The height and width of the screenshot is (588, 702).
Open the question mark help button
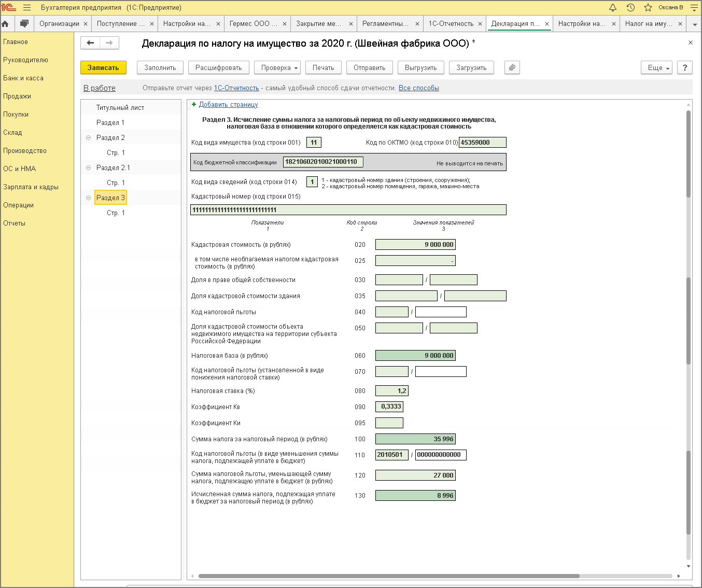685,67
